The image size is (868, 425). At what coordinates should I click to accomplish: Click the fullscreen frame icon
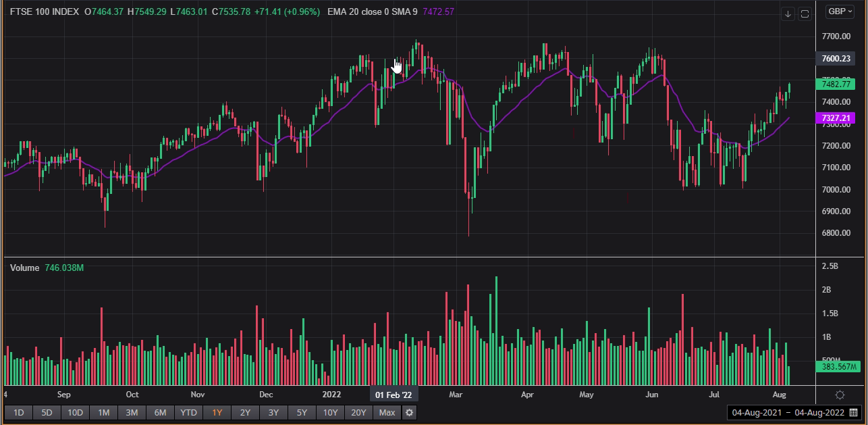coord(805,14)
